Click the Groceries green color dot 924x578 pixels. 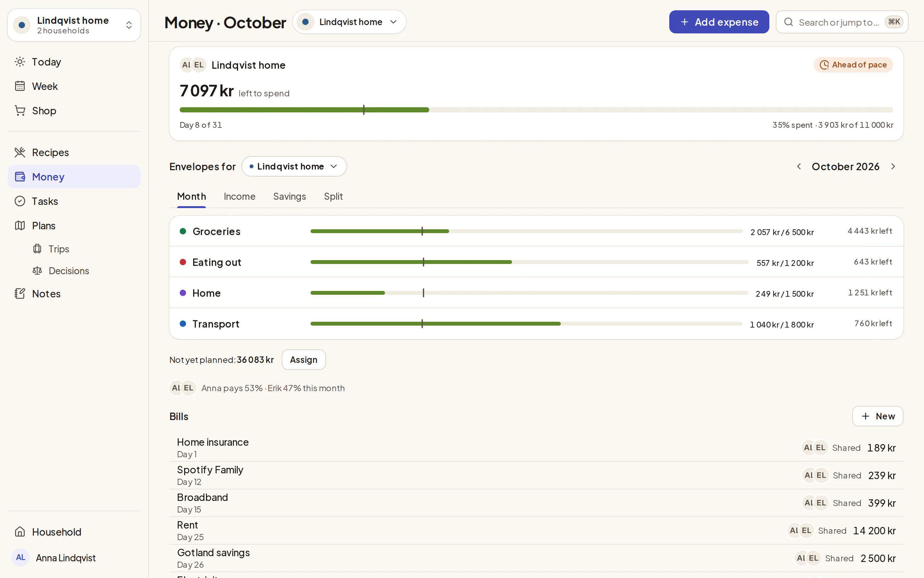pos(183,231)
